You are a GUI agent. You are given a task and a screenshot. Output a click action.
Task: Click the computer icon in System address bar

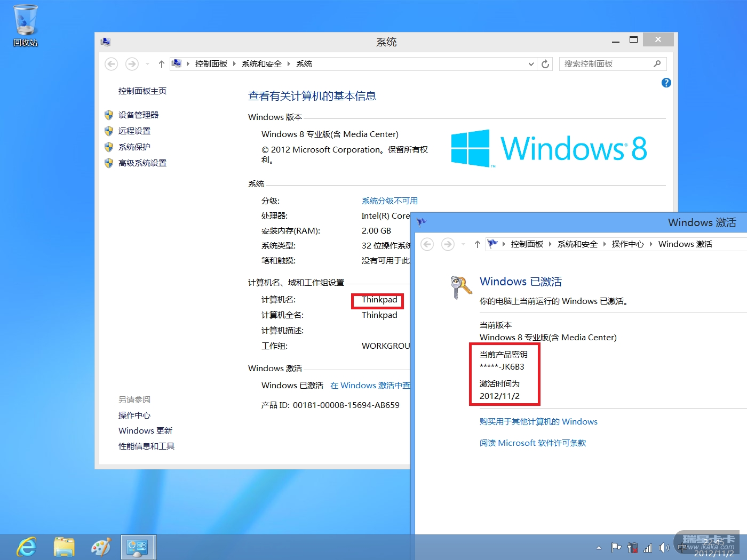pos(177,63)
